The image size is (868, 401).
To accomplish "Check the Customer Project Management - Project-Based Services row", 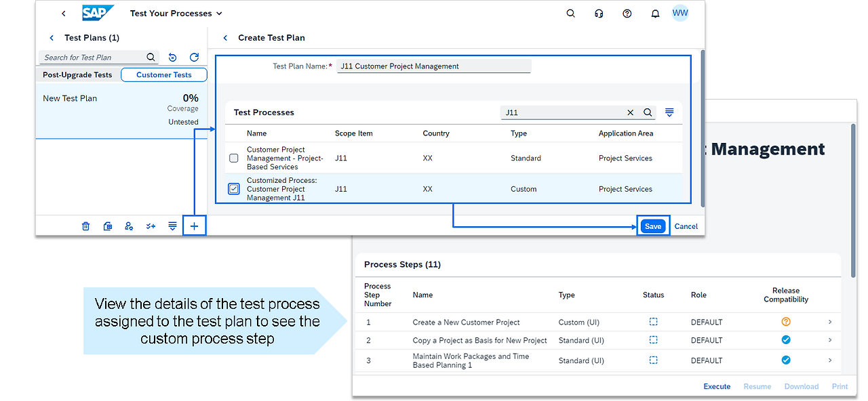I will (234, 158).
